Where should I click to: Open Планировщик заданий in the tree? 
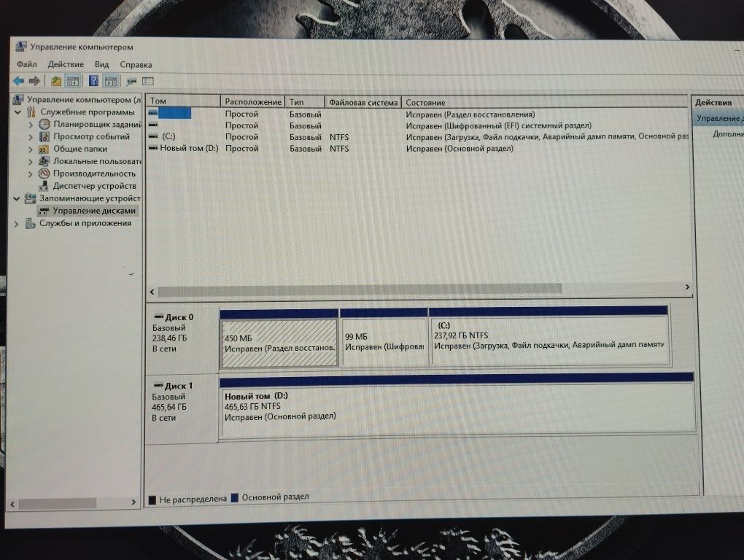pos(97,124)
